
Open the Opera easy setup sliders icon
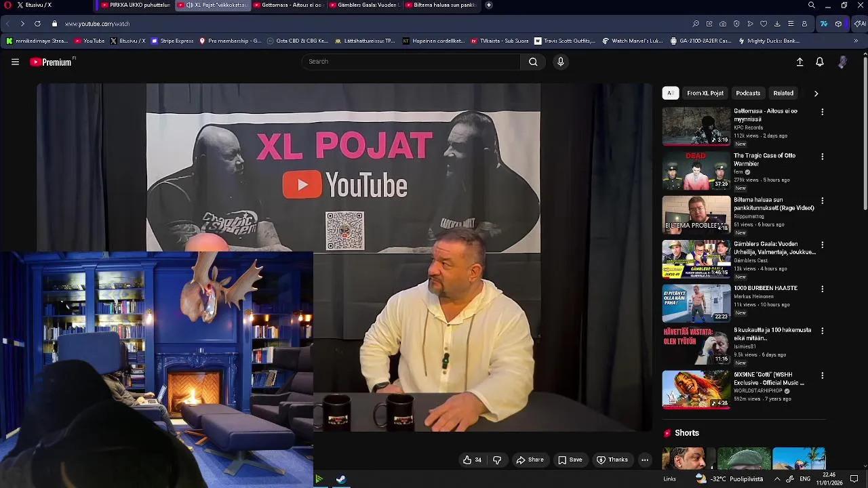[x=791, y=24]
